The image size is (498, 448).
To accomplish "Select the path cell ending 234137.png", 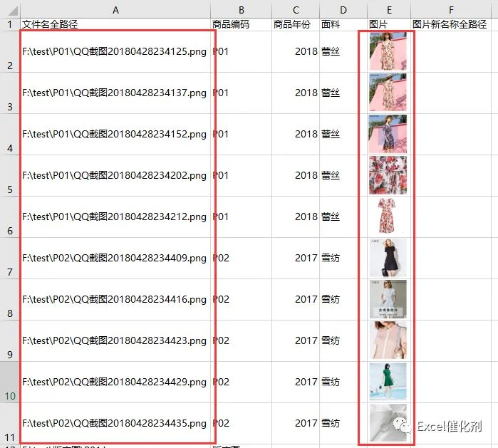I will tap(115, 93).
